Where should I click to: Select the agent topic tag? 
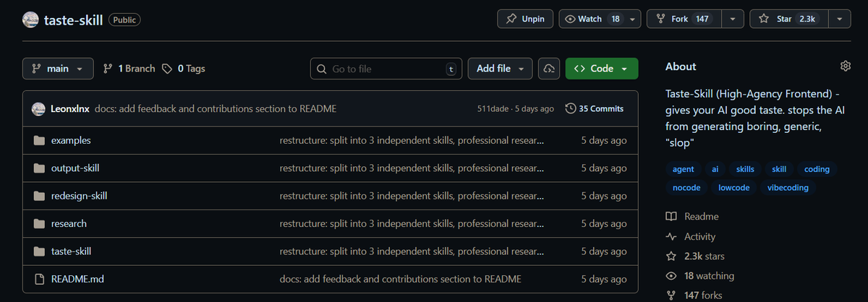click(x=683, y=169)
